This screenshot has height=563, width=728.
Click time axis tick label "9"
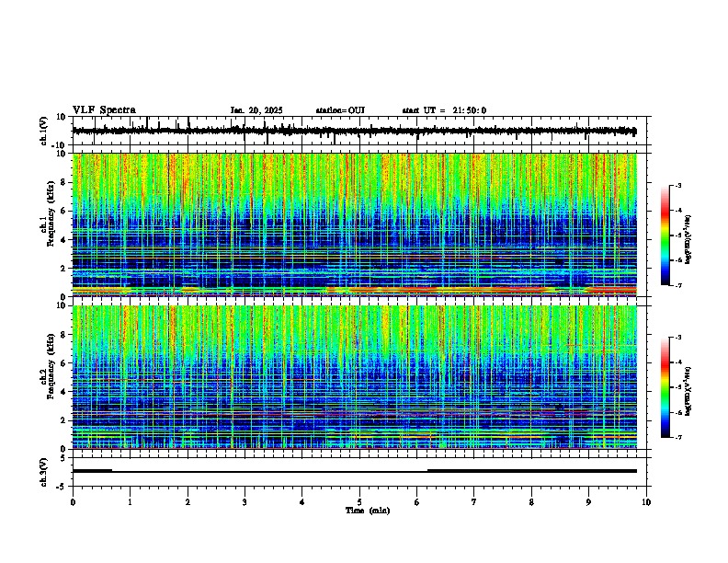pyautogui.click(x=588, y=502)
